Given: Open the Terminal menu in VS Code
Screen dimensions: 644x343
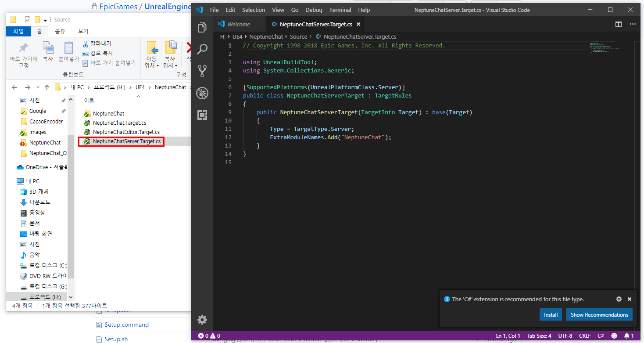Looking at the screenshot, I should point(340,10).
